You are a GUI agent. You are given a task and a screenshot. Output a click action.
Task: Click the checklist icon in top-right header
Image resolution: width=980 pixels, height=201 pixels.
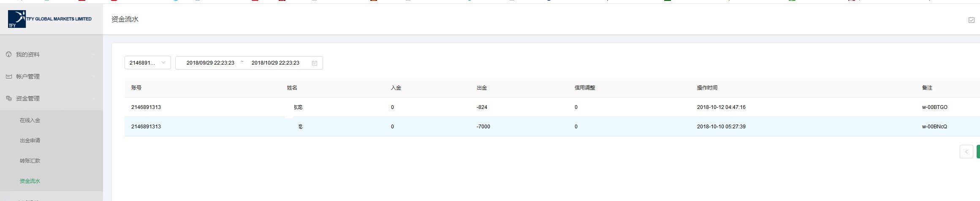[x=971, y=20]
